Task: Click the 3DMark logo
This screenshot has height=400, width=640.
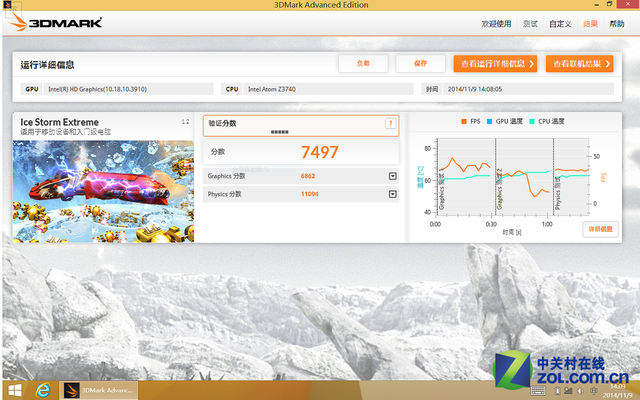Action: (x=56, y=22)
